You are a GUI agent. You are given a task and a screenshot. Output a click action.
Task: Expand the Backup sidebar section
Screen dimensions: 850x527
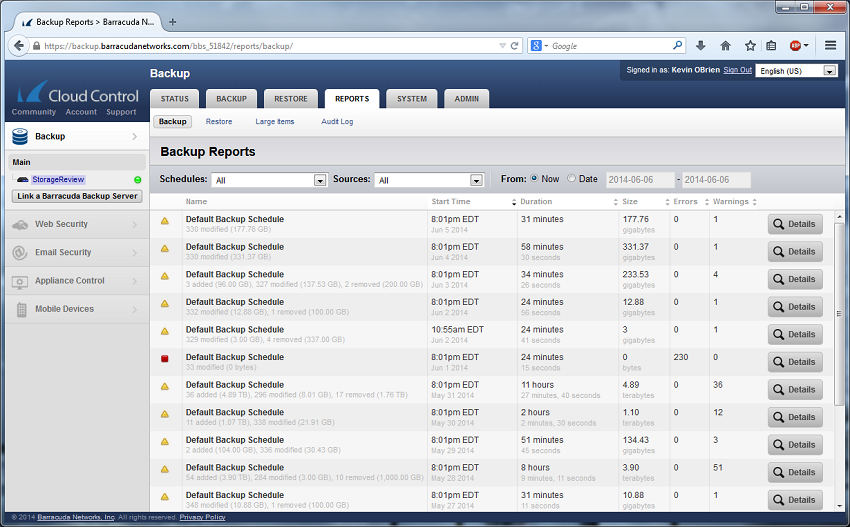134,137
